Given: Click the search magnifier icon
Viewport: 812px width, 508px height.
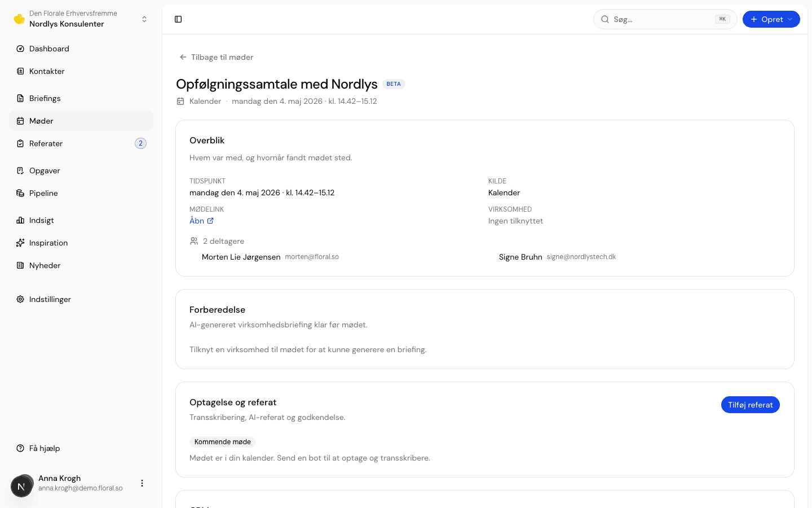Looking at the screenshot, I should pyautogui.click(x=605, y=19).
